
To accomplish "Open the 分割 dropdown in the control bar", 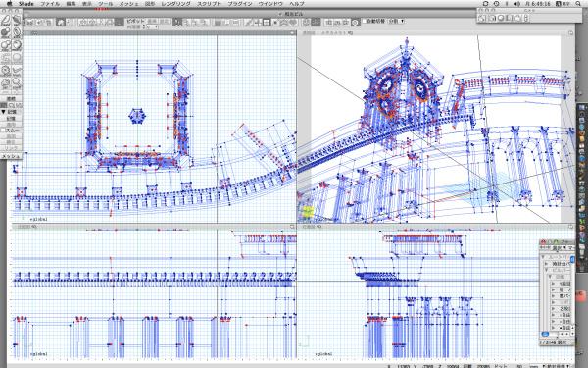I will coord(396,21).
